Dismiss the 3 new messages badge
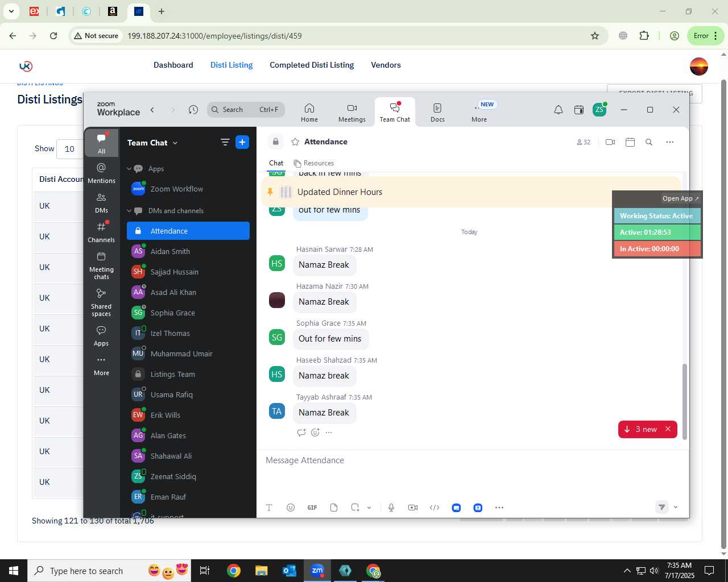This screenshot has width=728, height=582. 668,429
